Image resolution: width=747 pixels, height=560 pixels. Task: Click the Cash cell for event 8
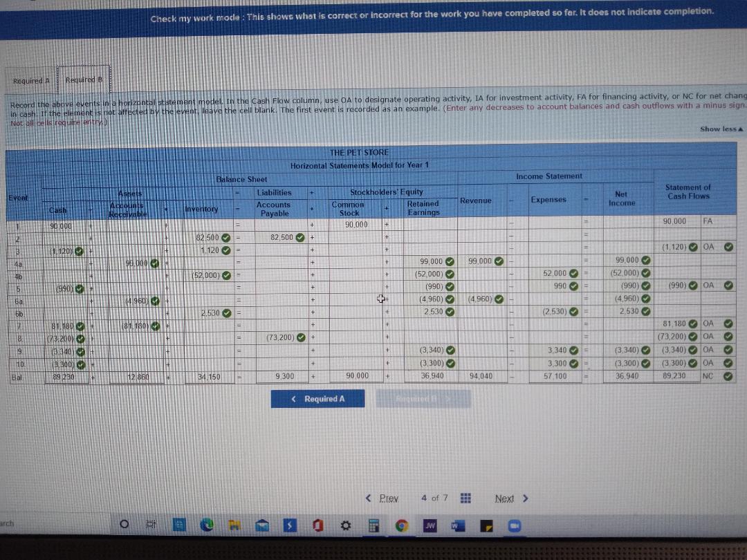[66, 339]
